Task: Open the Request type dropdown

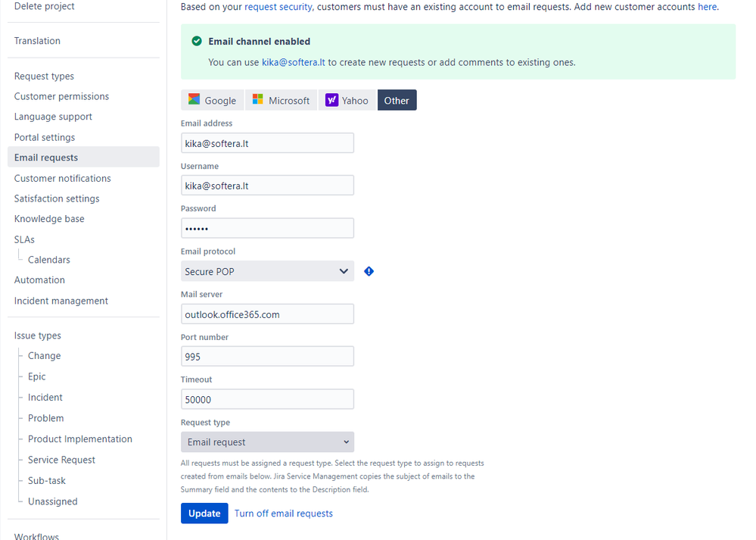Action: point(267,442)
